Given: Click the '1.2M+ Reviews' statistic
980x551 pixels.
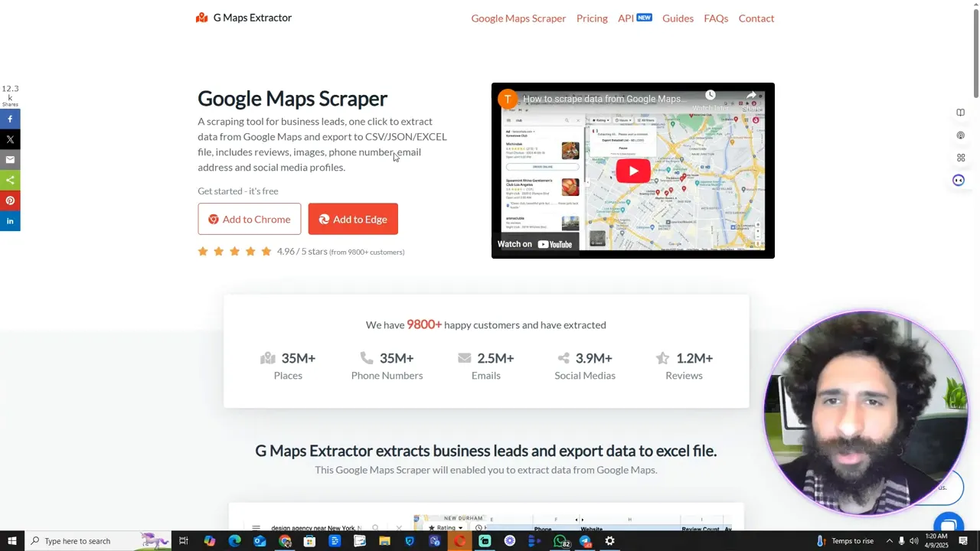Looking at the screenshot, I should pos(684,366).
